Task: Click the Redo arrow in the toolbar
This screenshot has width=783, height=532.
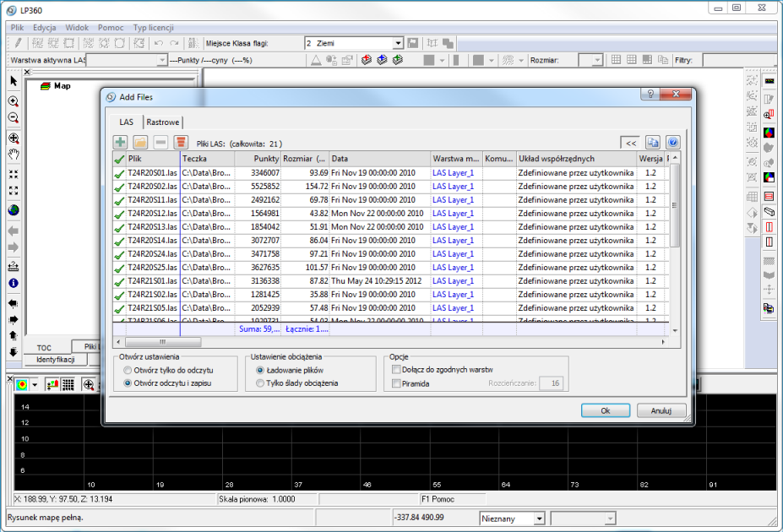Action: 174,43
